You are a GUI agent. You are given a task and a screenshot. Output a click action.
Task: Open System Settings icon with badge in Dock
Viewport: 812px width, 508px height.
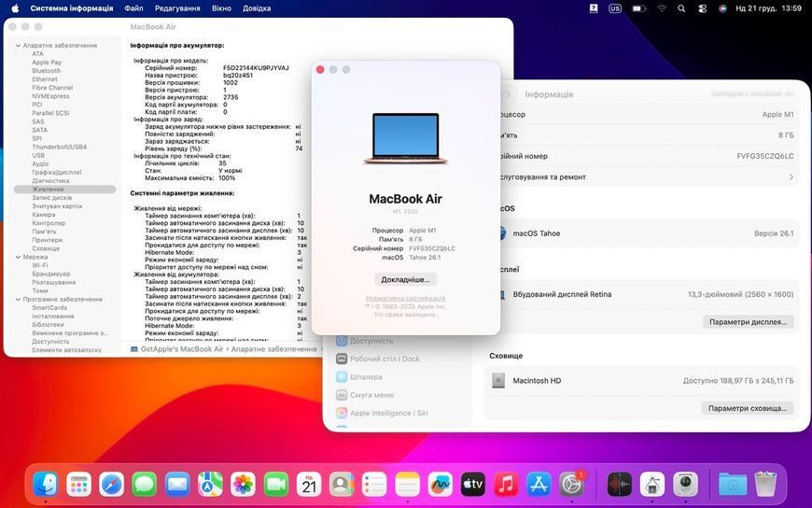click(x=572, y=486)
